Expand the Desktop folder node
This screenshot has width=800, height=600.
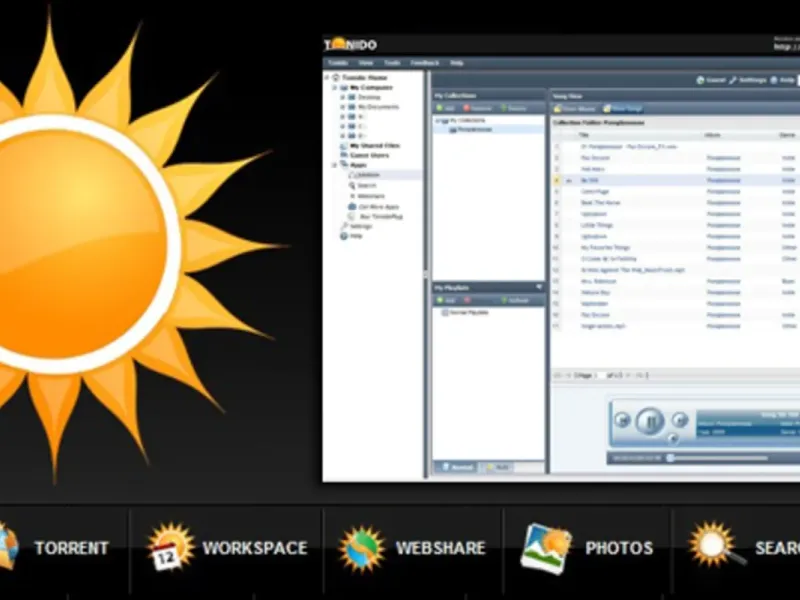(x=343, y=97)
